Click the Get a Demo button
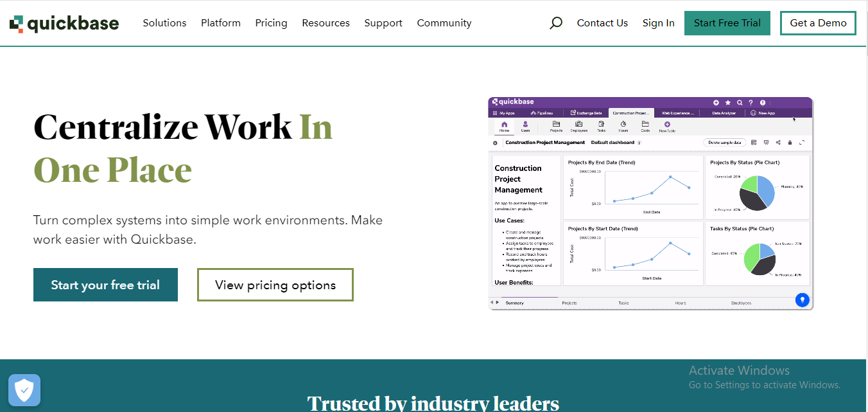This screenshot has width=868, height=412. [x=818, y=23]
